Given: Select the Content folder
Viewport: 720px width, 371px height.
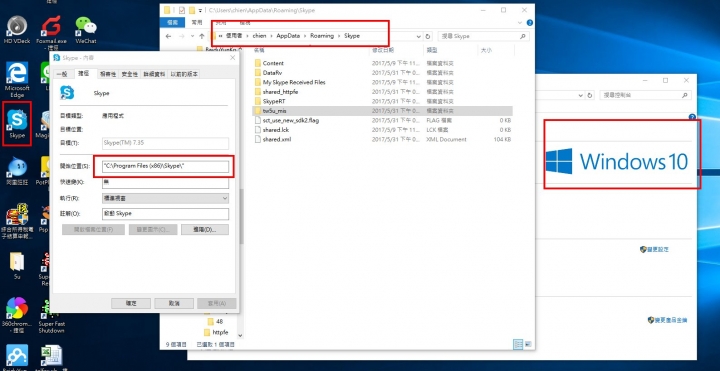Looking at the screenshot, I should 273,63.
